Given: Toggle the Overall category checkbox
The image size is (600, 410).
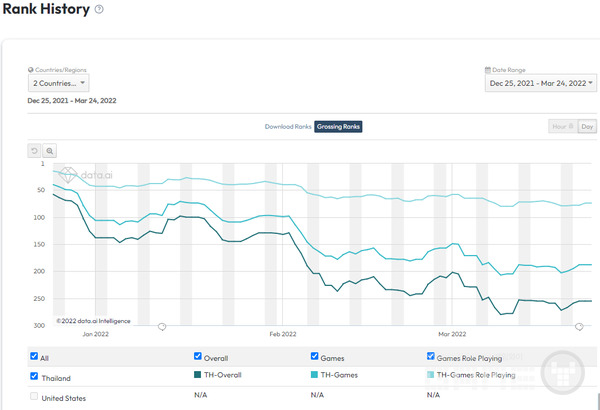Looking at the screenshot, I should click(x=198, y=356).
